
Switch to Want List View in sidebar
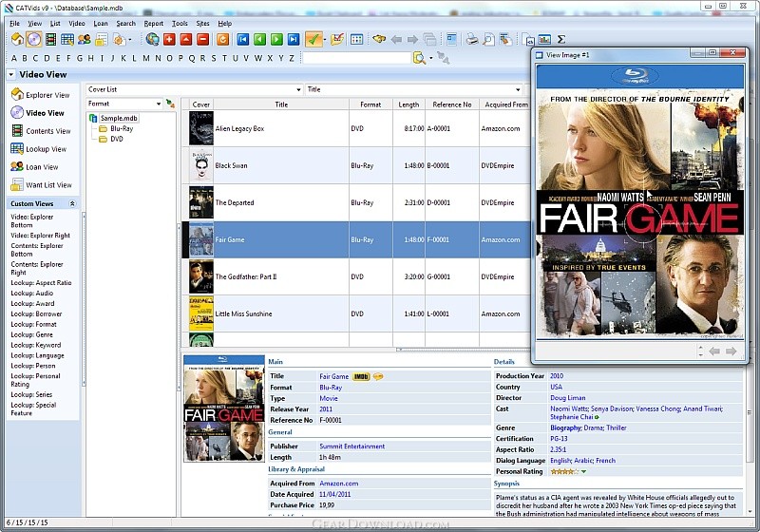pyautogui.click(x=42, y=184)
